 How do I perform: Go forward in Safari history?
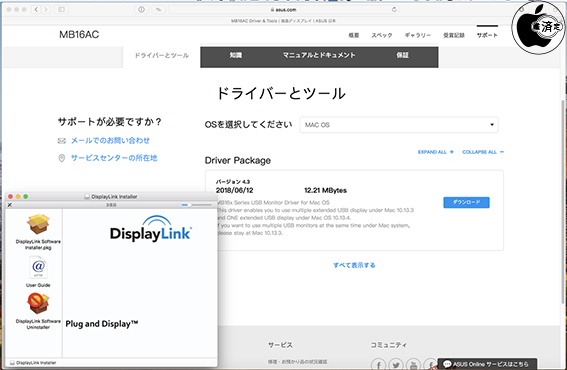pos(46,10)
